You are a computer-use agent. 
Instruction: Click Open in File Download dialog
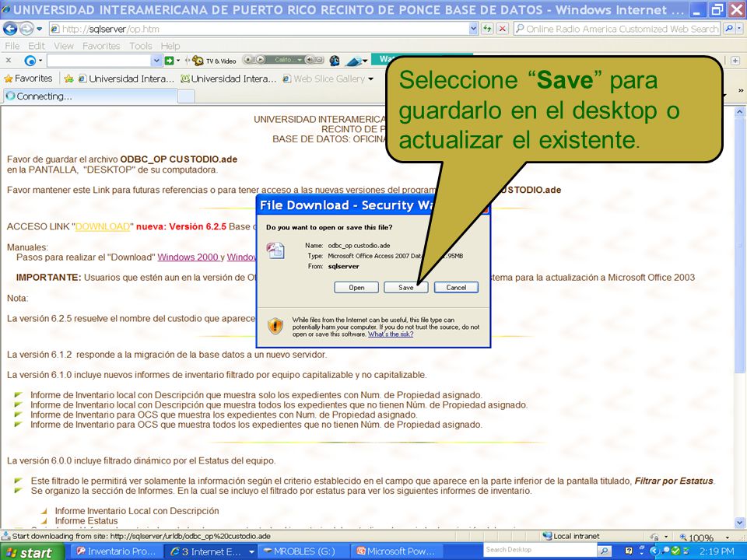[356, 287]
